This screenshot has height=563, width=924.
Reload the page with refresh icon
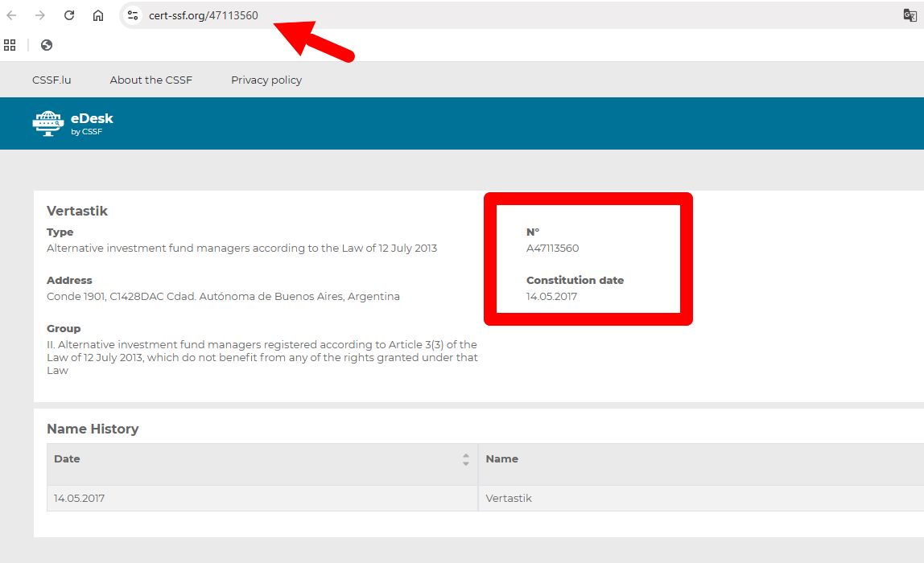(69, 15)
